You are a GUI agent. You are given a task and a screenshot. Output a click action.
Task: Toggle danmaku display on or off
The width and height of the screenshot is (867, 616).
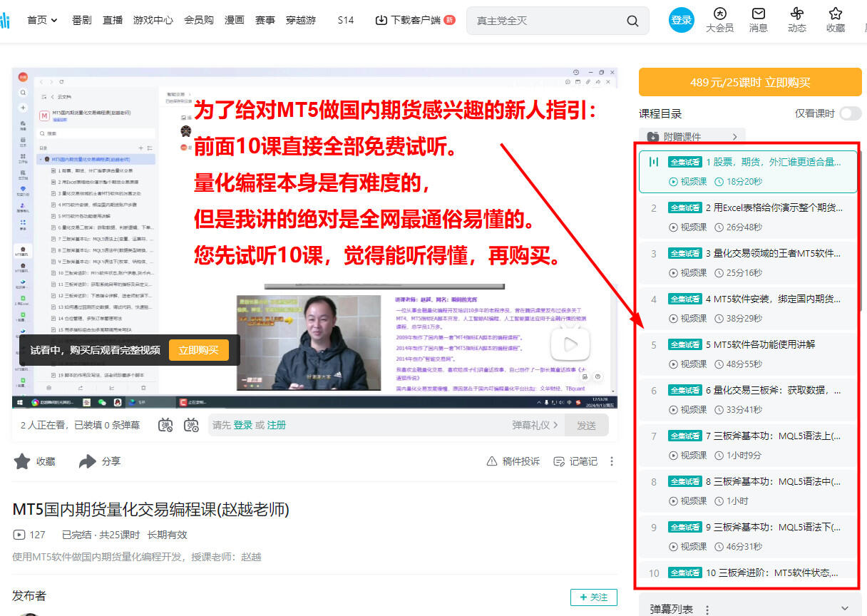point(165,425)
